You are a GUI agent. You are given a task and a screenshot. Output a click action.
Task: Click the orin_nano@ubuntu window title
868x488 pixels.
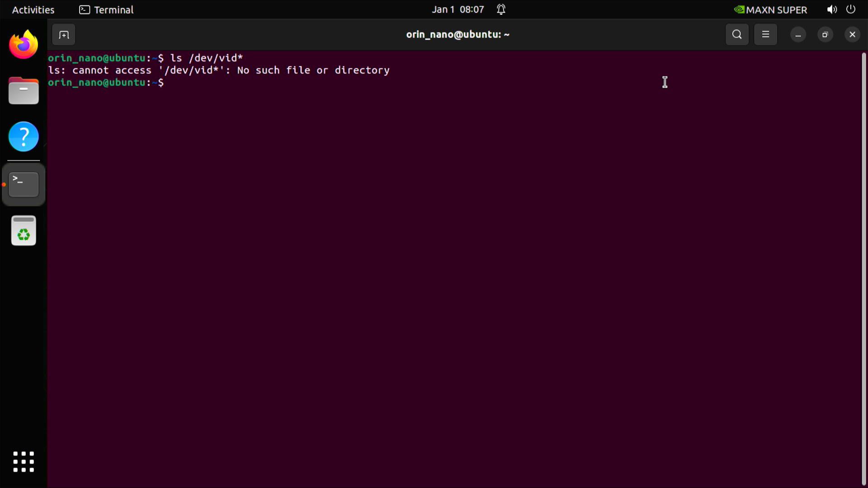(458, 34)
